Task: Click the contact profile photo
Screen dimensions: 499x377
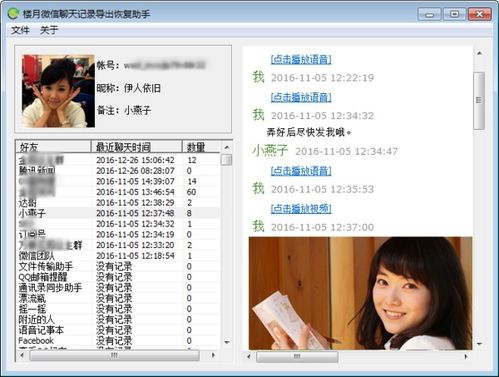Action: tap(58, 91)
